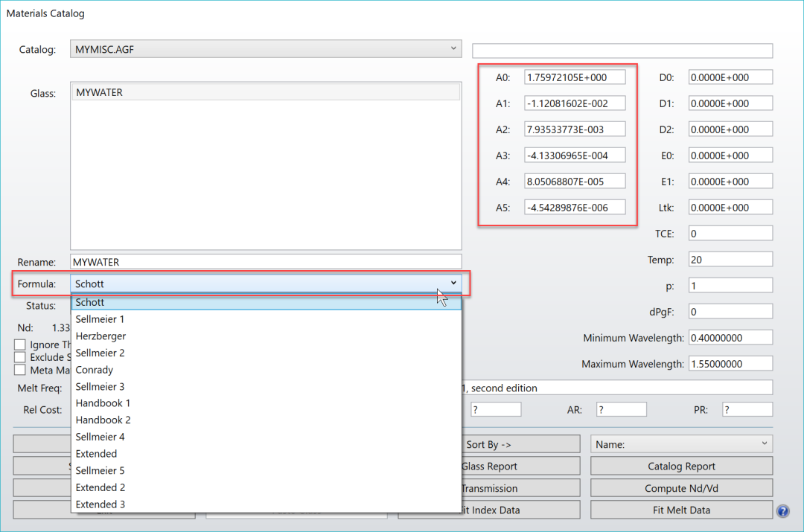Viewport: 804px width, 532px height.
Task: Toggle the Ignore Thermal checkbox
Action: 20,344
